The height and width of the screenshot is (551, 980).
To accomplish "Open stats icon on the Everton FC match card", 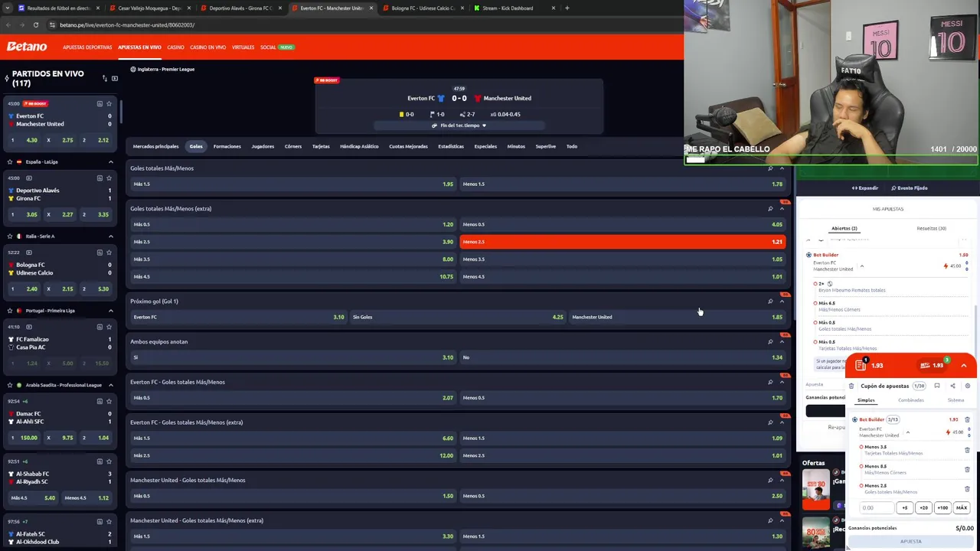I will (x=100, y=103).
